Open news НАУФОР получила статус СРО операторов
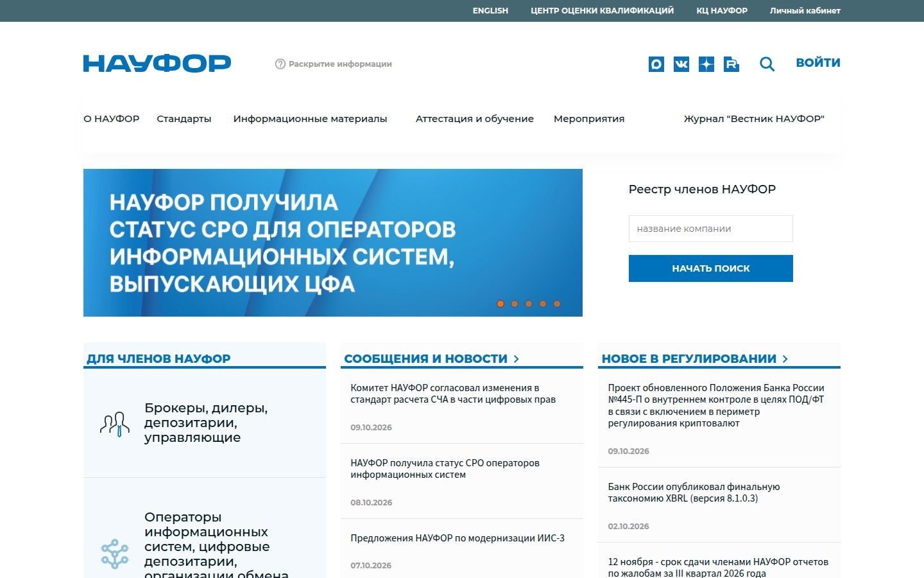The image size is (924, 578). (445, 469)
